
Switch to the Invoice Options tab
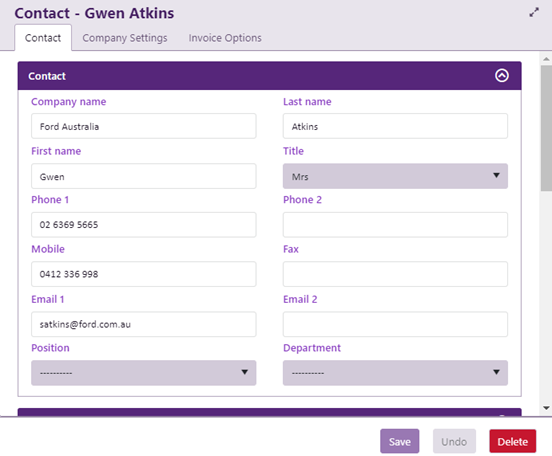point(225,38)
